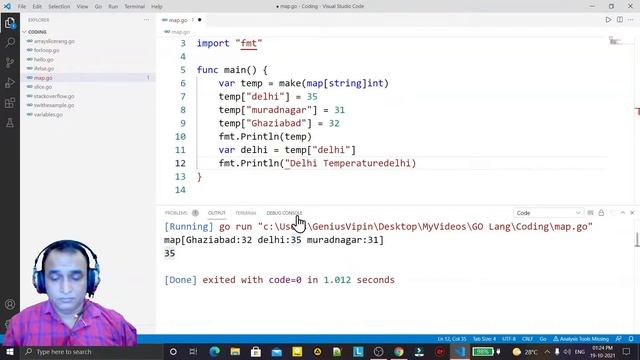Open the Selection menu
Viewport: 640px width, 360px height.
pos(59,6)
